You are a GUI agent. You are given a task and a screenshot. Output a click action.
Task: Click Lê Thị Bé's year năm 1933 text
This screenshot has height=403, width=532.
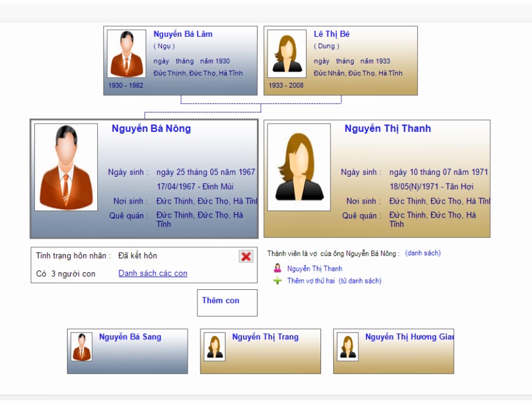tap(375, 61)
